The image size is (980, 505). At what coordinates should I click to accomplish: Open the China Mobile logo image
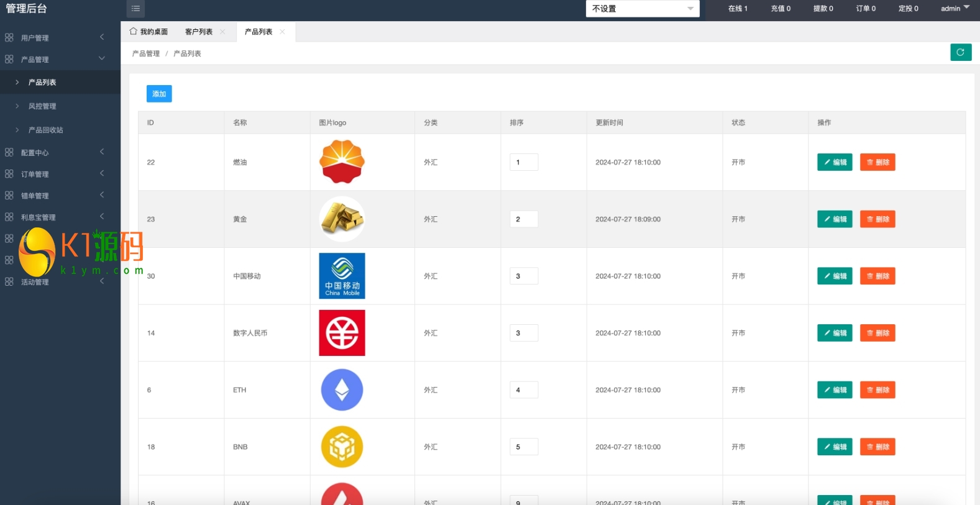pos(342,276)
